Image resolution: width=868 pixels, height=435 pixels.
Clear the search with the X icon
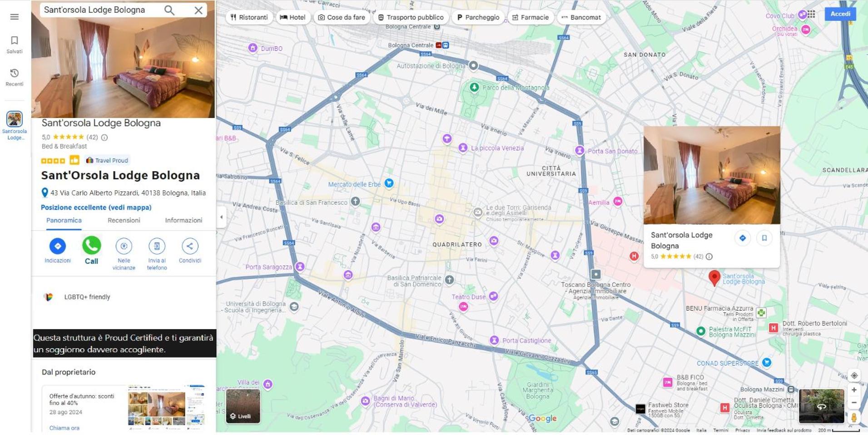(198, 10)
